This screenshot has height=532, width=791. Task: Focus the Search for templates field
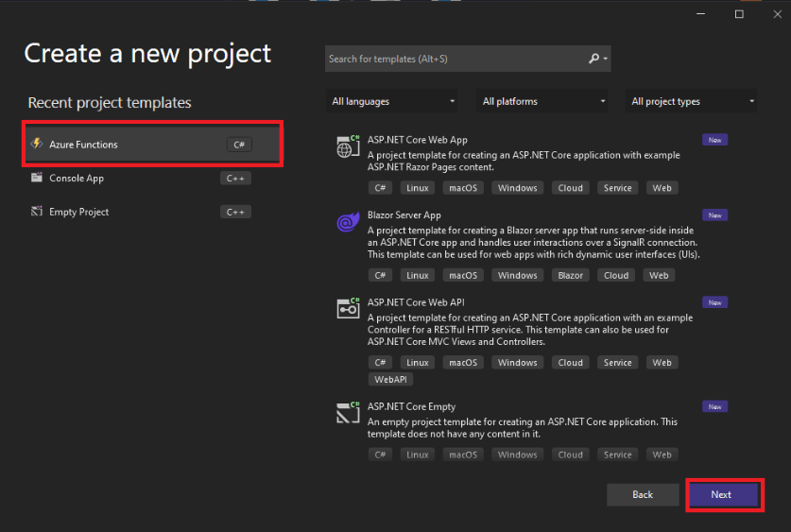454,59
